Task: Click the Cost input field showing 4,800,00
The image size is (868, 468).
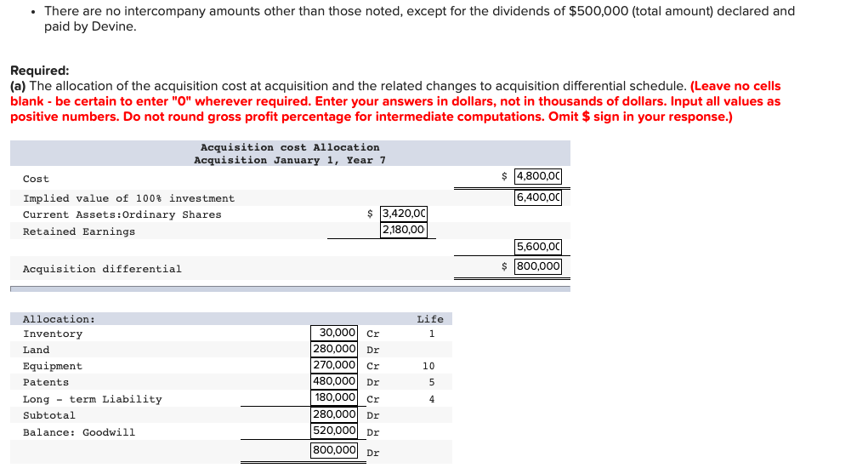Action: [538, 176]
